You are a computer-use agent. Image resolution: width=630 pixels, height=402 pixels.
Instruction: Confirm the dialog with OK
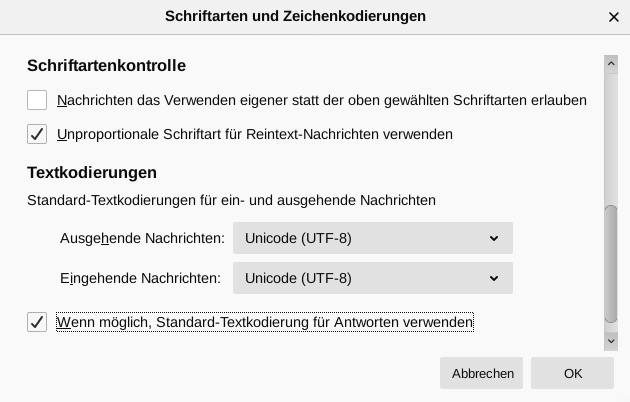pyautogui.click(x=572, y=373)
